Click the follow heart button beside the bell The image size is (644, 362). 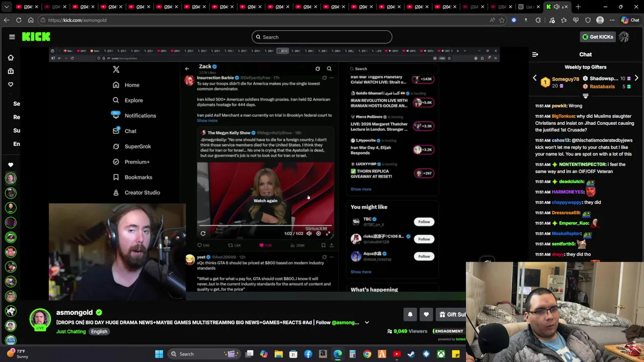point(426,314)
